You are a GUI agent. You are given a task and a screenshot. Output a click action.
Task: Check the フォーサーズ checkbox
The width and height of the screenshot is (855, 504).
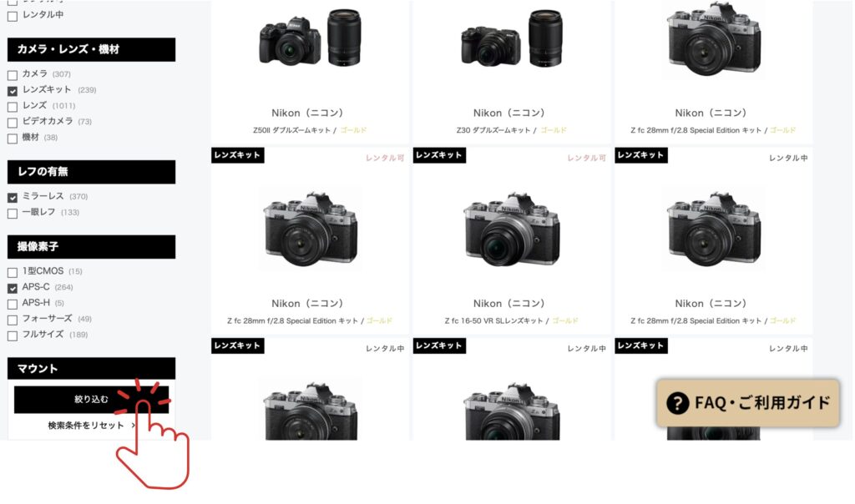pyautogui.click(x=13, y=320)
